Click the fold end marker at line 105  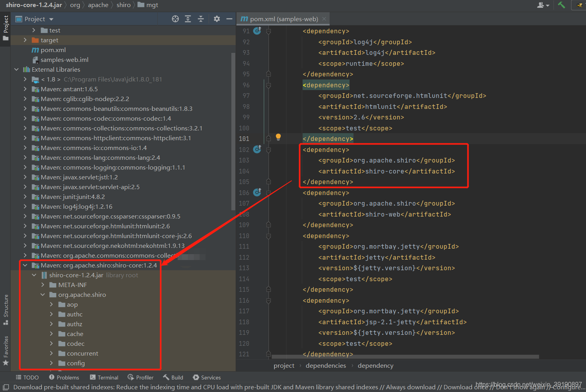(x=269, y=182)
